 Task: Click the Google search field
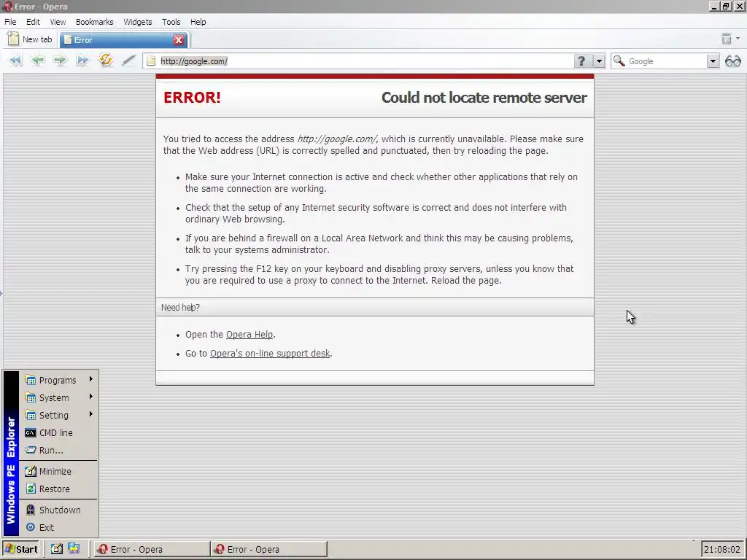pos(666,61)
